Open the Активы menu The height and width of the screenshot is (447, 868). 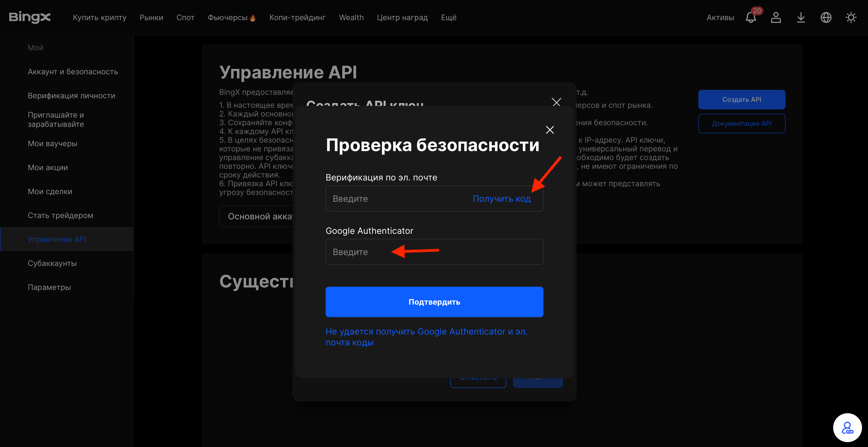[720, 17]
